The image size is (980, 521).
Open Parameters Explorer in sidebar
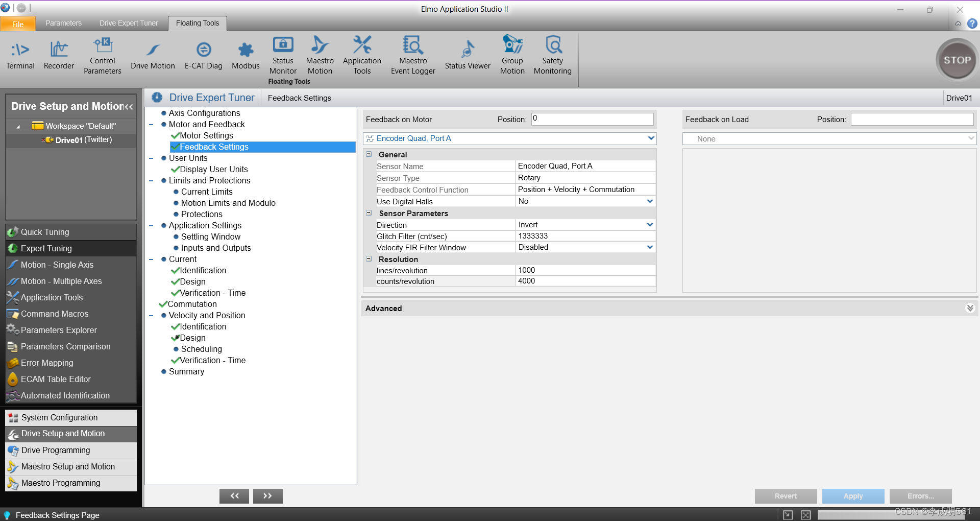click(71, 330)
